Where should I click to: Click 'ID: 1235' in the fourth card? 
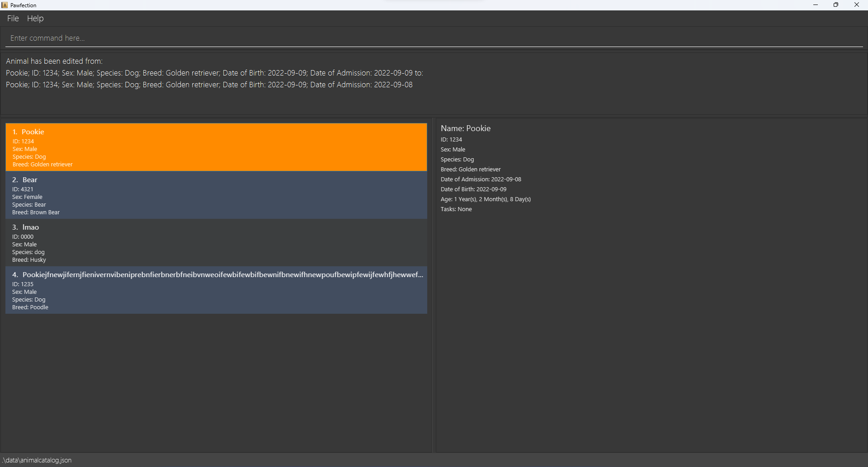pyautogui.click(x=23, y=284)
